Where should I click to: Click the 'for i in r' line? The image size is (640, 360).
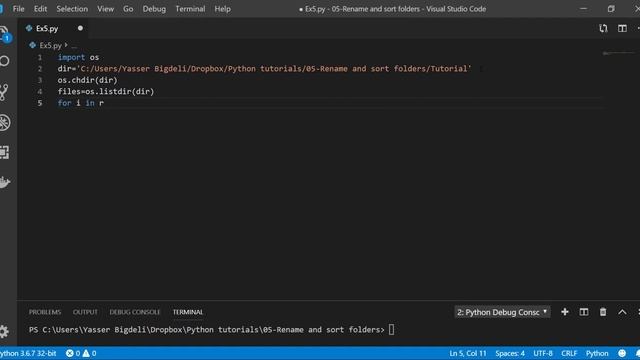point(80,103)
